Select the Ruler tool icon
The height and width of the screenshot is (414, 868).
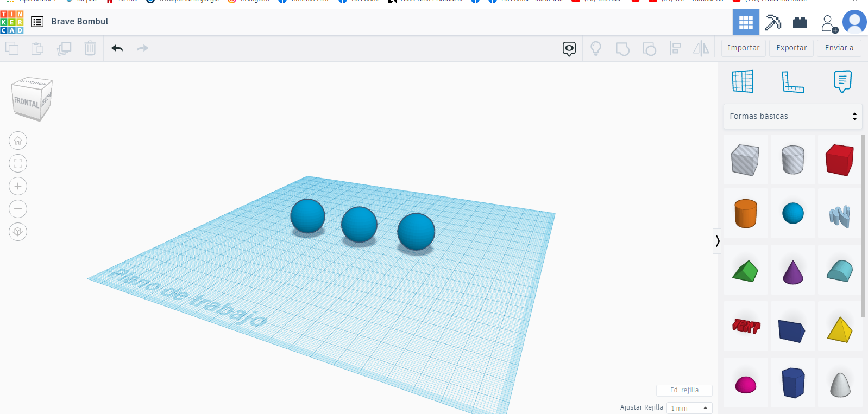pyautogui.click(x=792, y=82)
